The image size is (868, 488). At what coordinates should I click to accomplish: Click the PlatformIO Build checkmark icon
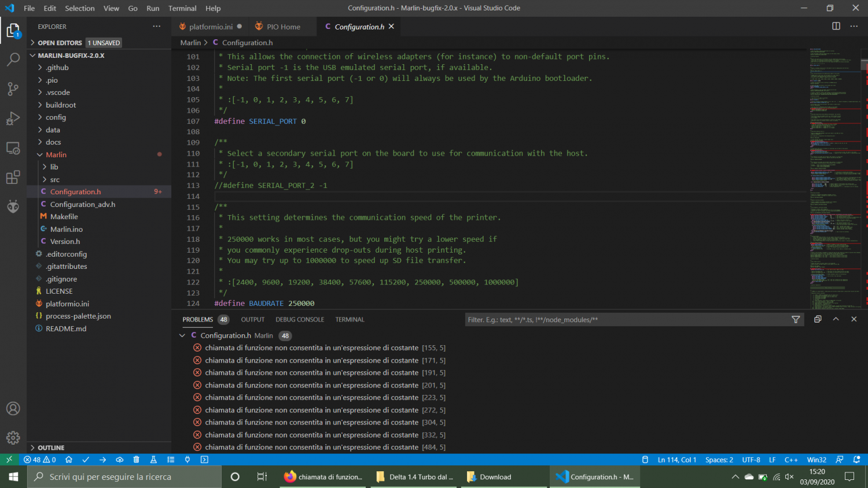pyautogui.click(x=86, y=460)
